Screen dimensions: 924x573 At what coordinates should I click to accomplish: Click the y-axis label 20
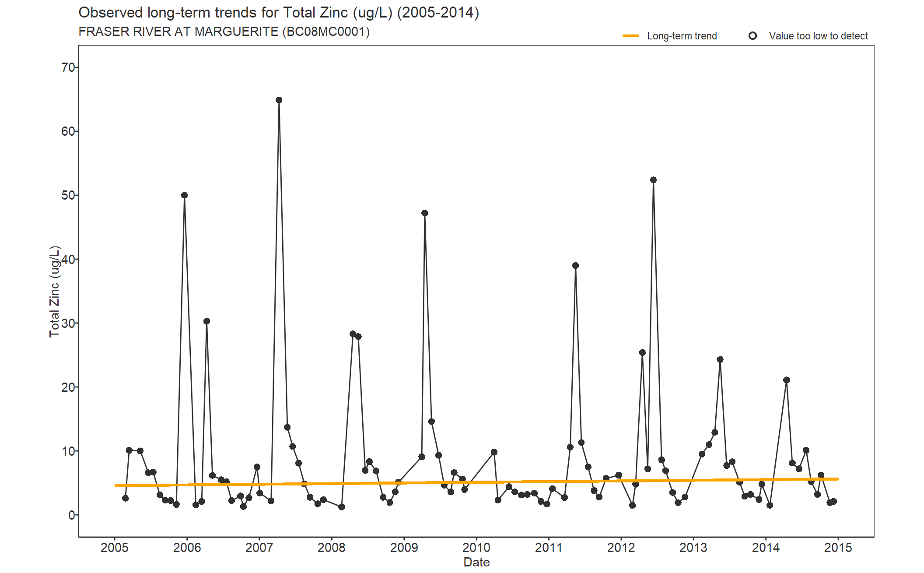tap(68, 387)
